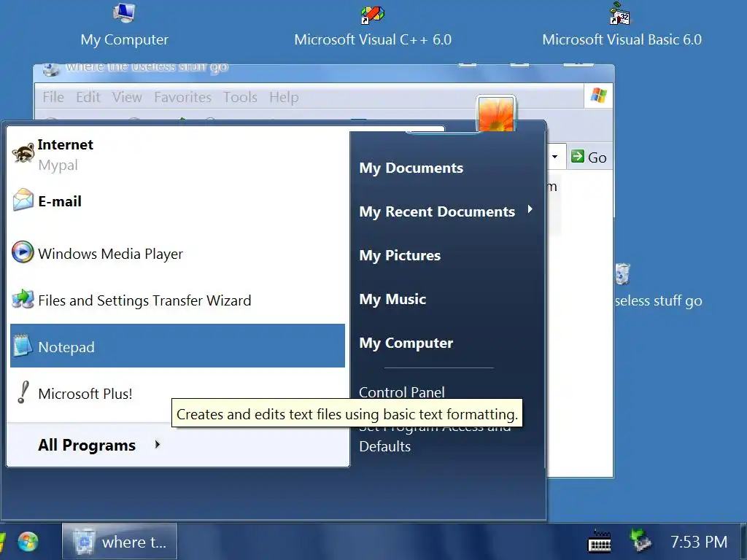
Task: Click the Start orb on taskbar
Action: (28, 542)
